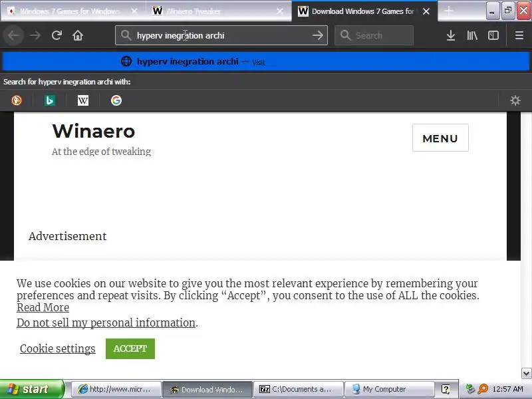Open My Computer taskbar item
Image resolution: width=532 pixels, height=399 pixels.
(x=390, y=389)
